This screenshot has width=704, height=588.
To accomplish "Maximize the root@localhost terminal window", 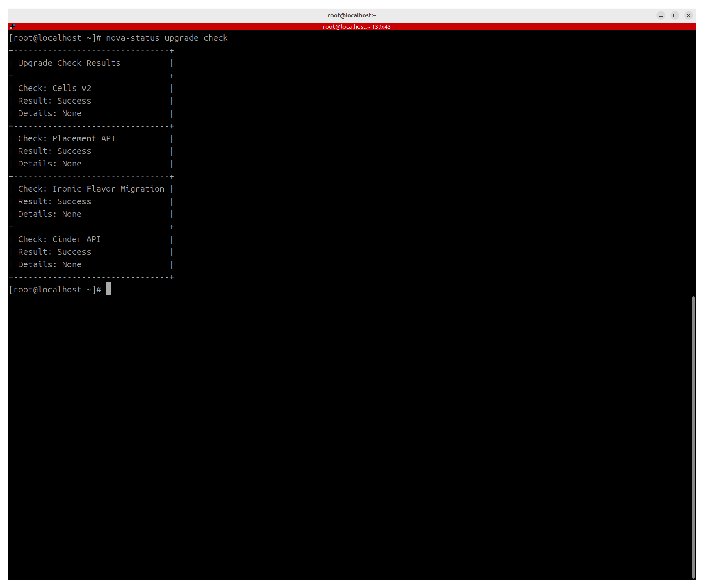I will 675,15.
